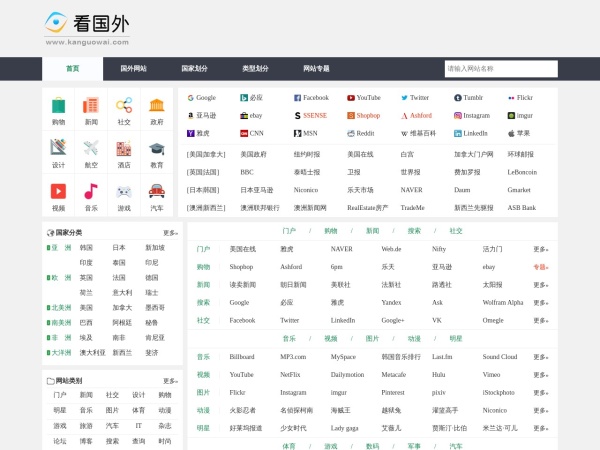Expand 更多 in 国家分类 panel
The width and height of the screenshot is (600, 450).
point(170,233)
